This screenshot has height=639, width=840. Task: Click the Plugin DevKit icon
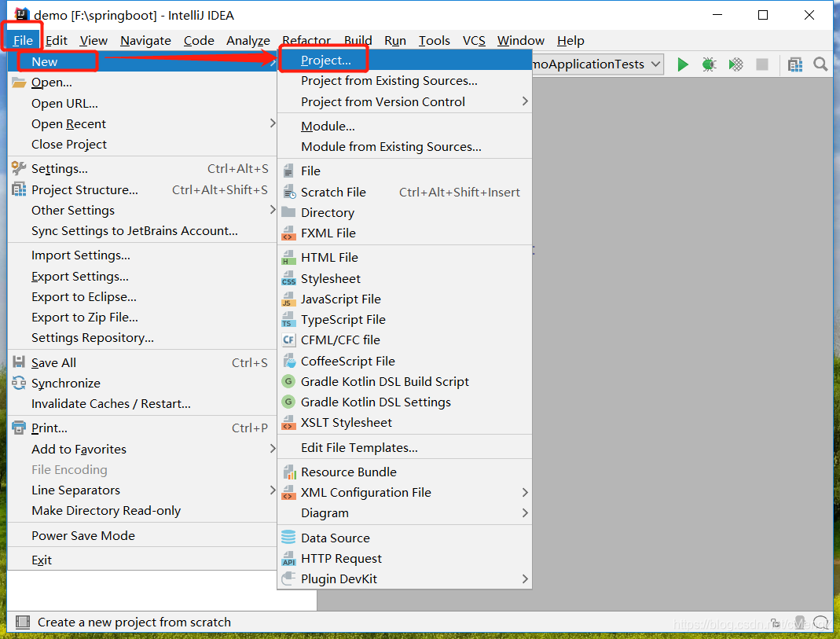pyautogui.click(x=288, y=578)
